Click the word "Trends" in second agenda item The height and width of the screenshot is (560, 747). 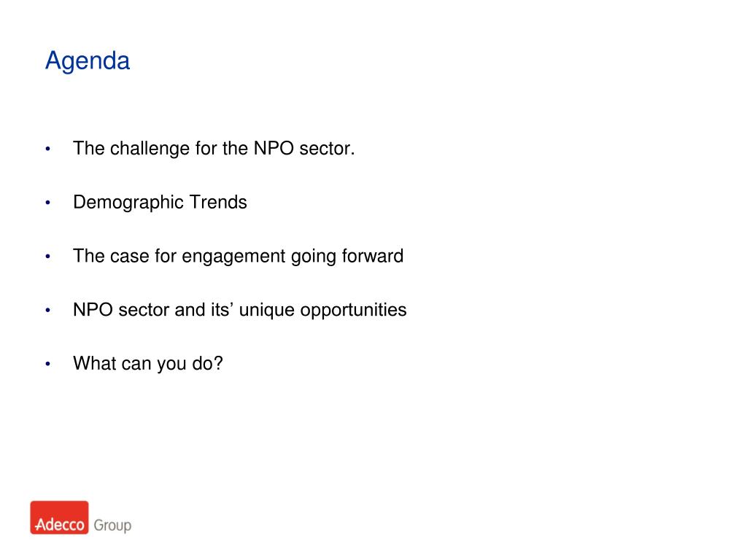(218, 203)
